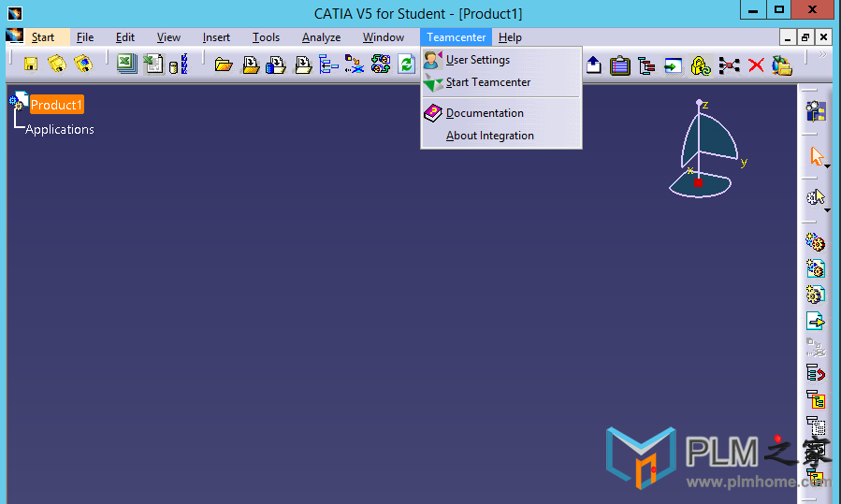This screenshot has height=504, width=841.
Task: Open the View menu
Action: point(168,37)
